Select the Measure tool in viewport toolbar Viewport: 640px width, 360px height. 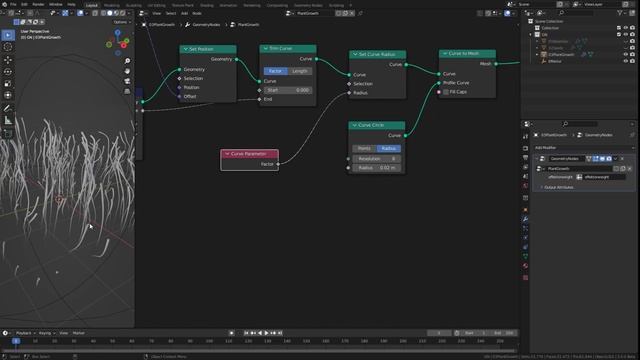(x=8, y=120)
